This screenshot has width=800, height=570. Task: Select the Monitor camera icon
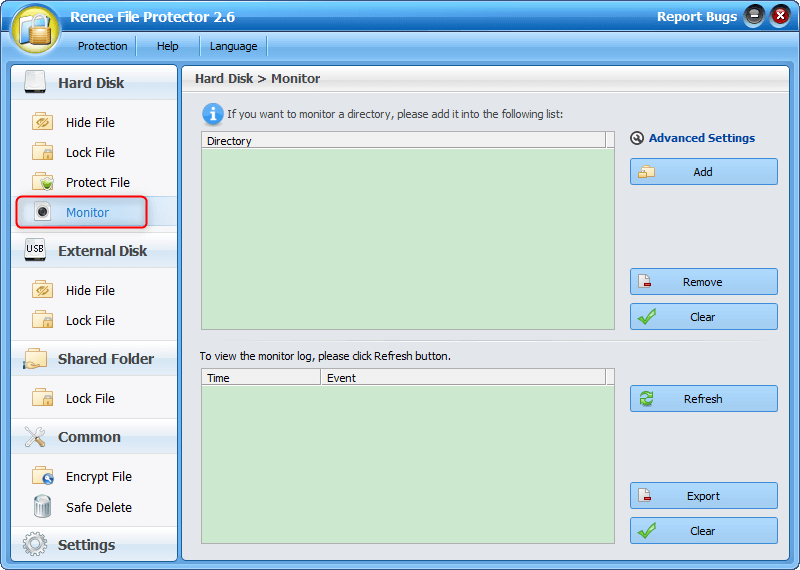[42, 212]
